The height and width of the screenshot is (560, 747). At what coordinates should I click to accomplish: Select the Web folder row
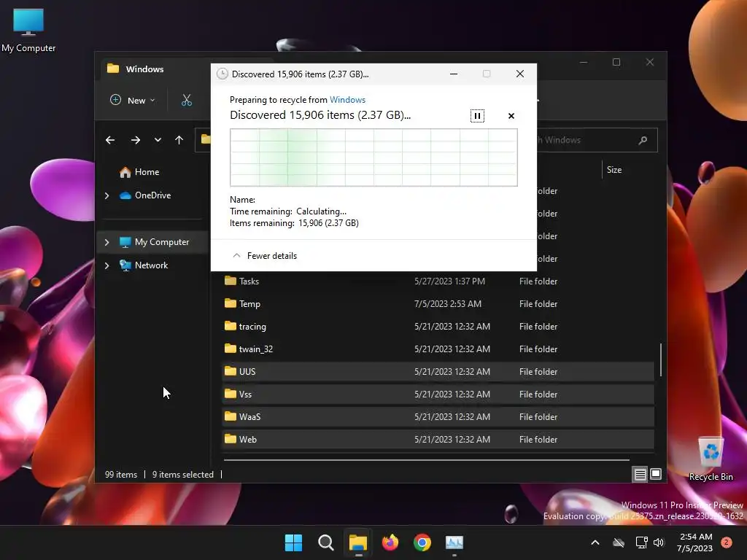(x=438, y=440)
